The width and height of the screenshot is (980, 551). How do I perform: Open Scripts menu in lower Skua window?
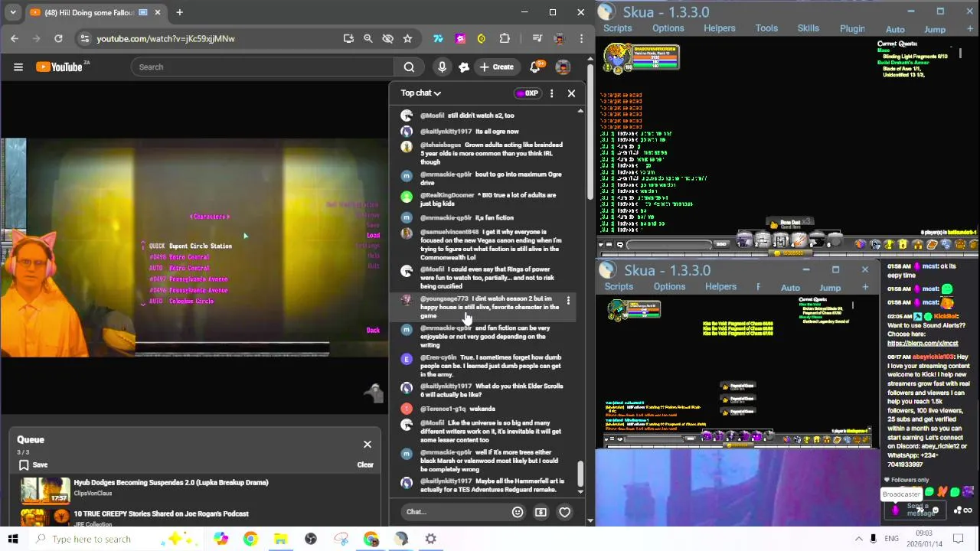pyautogui.click(x=619, y=287)
